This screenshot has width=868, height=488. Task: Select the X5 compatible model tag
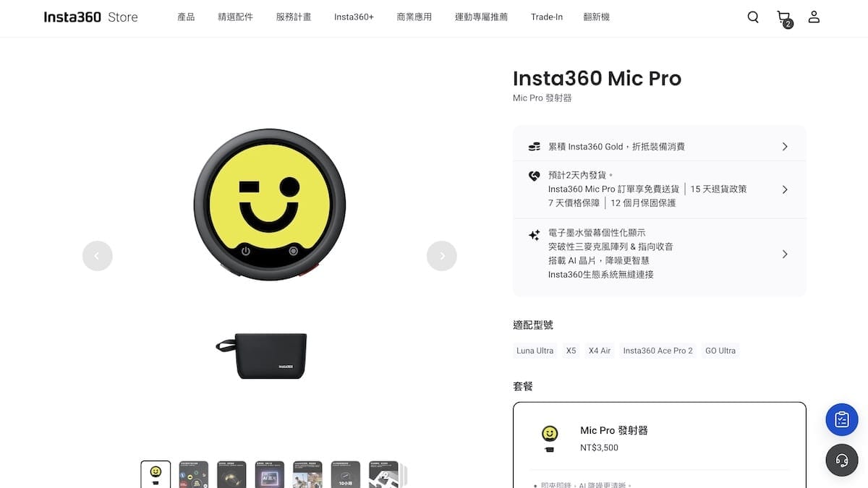[571, 351]
